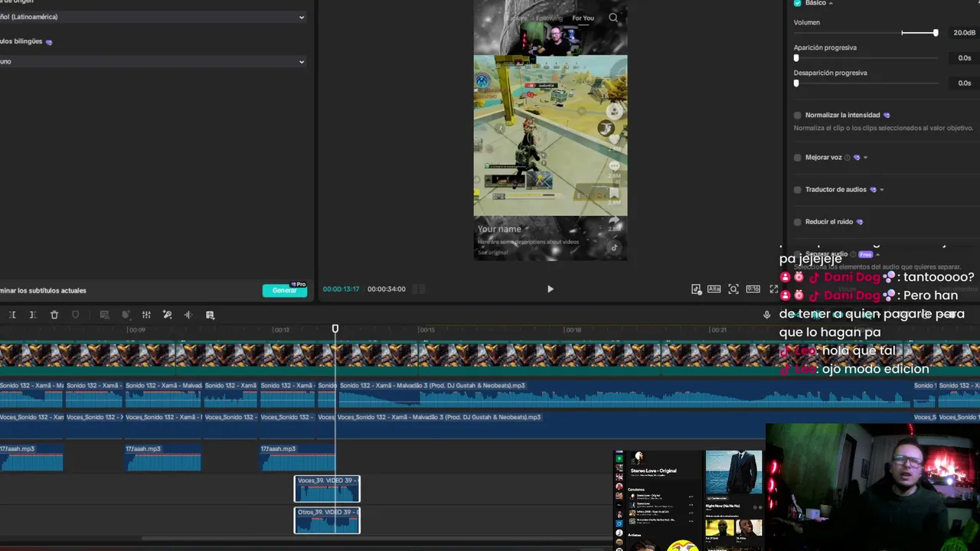
Task: Open the audio adjust sliders tool
Action: [146, 315]
